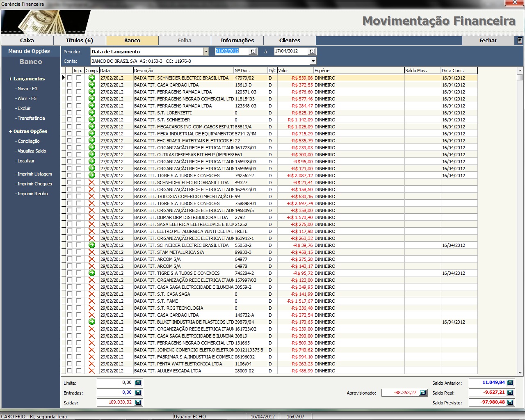Open the Transferência option

pos(30,118)
